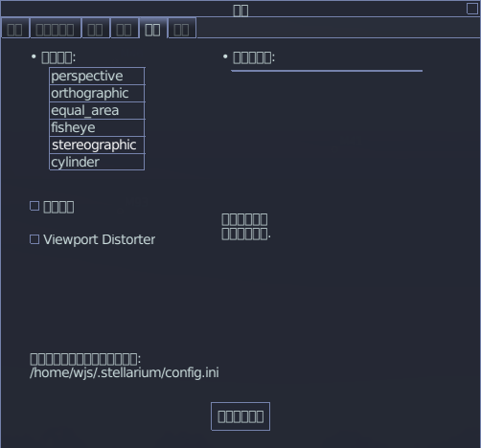Select the highlighted stereographic projection
Screen dimensions: 481x448
tap(97, 145)
